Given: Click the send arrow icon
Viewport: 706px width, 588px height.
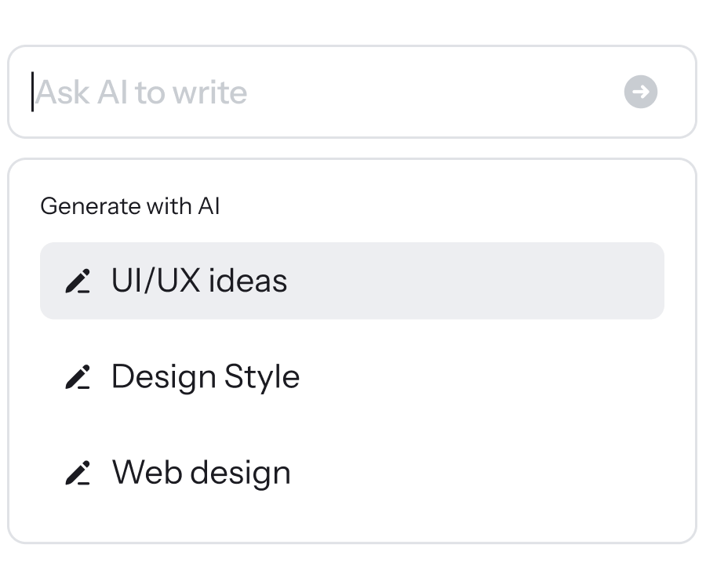Looking at the screenshot, I should pos(641,92).
